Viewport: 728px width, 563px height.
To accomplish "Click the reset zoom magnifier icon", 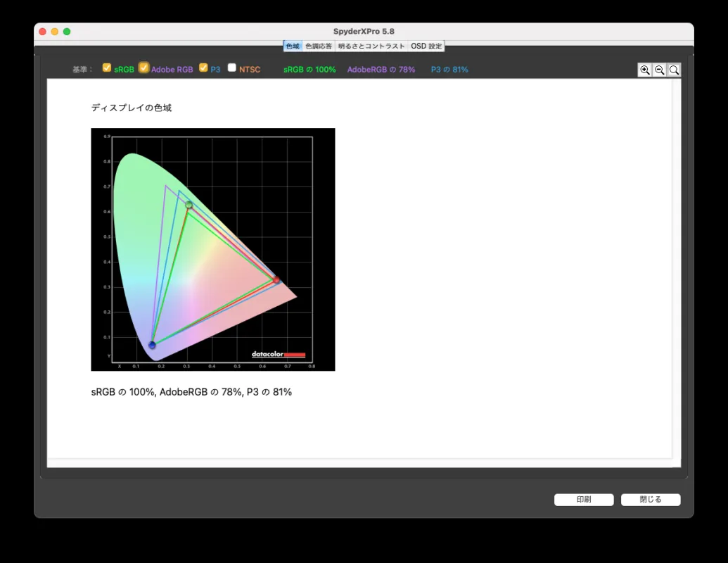I will point(674,70).
